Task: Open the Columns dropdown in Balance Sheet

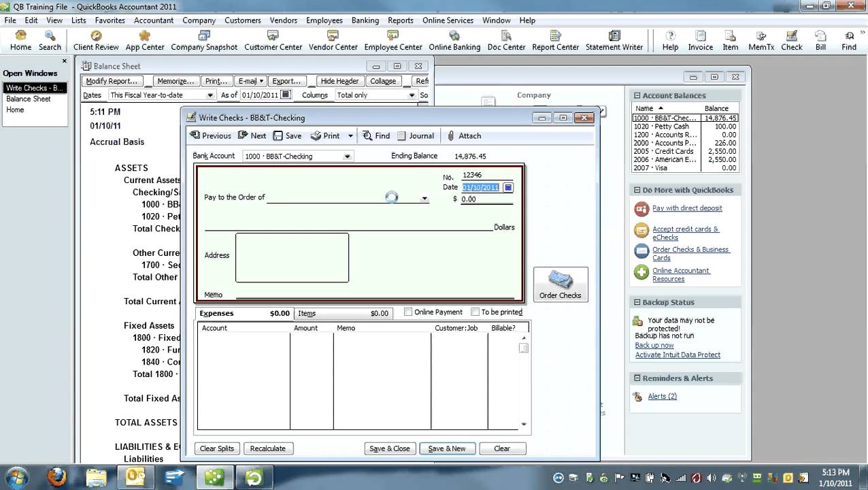Action: click(x=412, y=95)
